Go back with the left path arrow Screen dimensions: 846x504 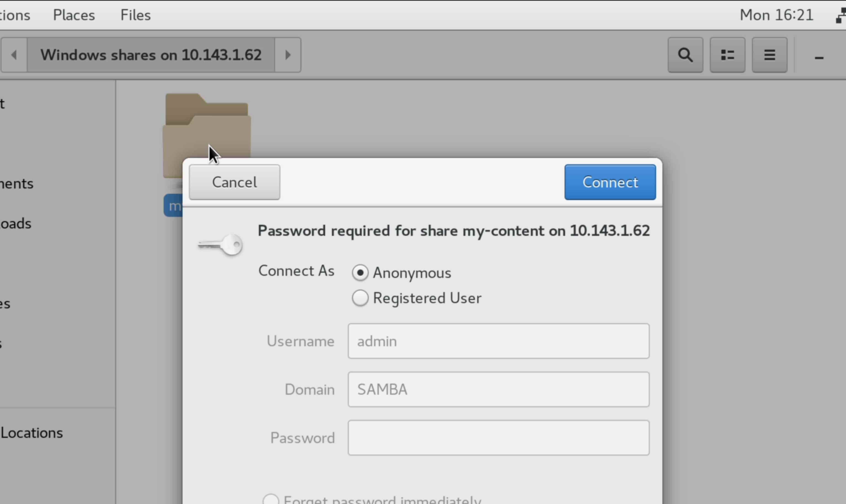coord(14,55)
